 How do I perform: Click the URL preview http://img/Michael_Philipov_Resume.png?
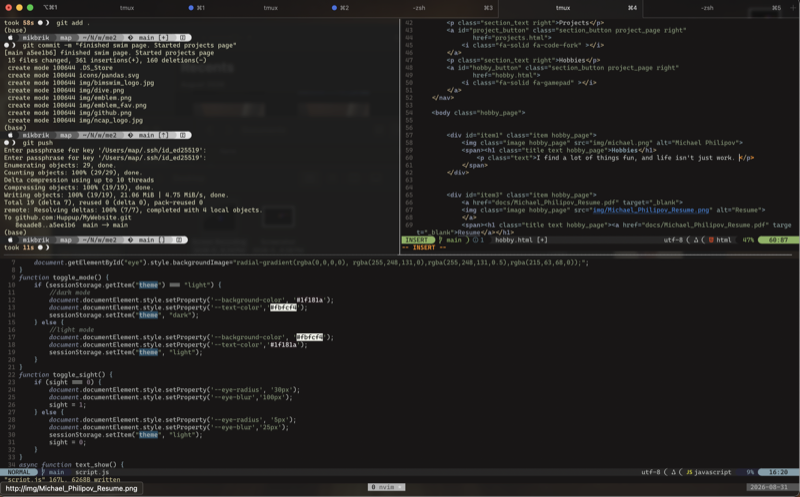(x=71, y=488)
